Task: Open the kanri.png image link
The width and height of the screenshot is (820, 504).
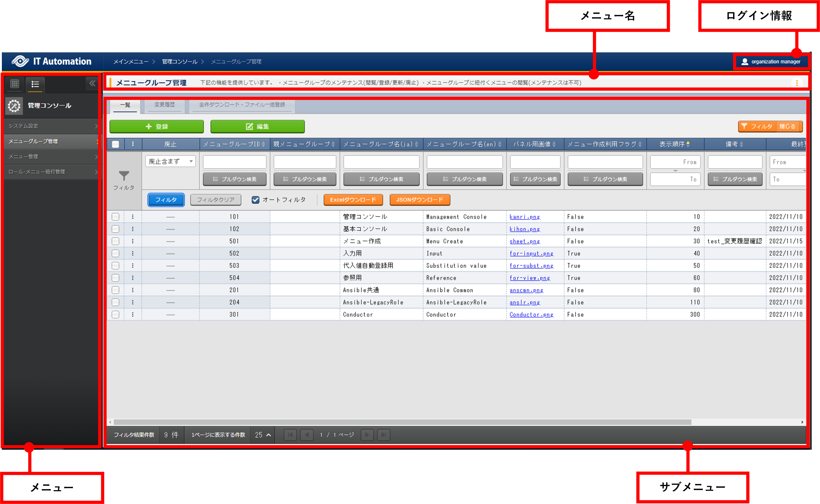Action: [x=524, y=217]
